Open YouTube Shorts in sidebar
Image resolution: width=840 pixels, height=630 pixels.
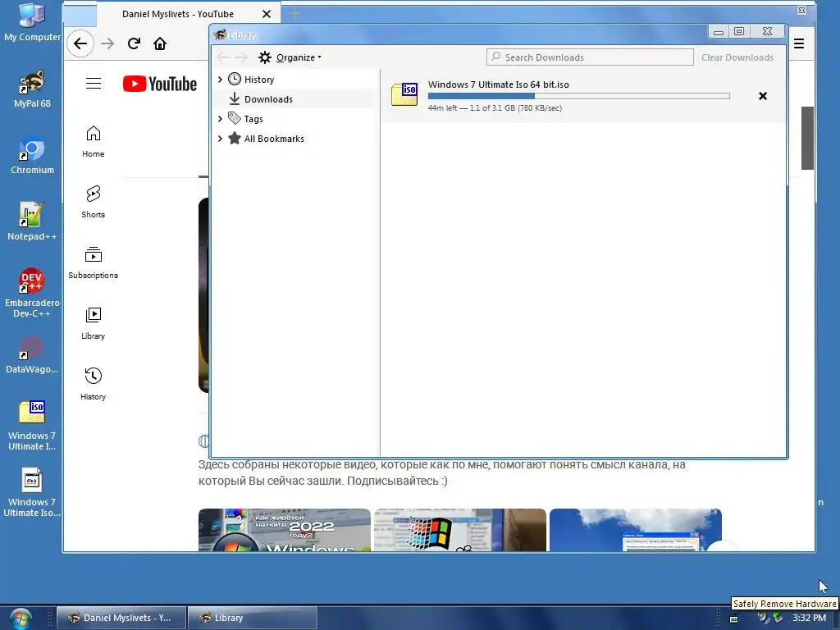click(x=94, y=202)
